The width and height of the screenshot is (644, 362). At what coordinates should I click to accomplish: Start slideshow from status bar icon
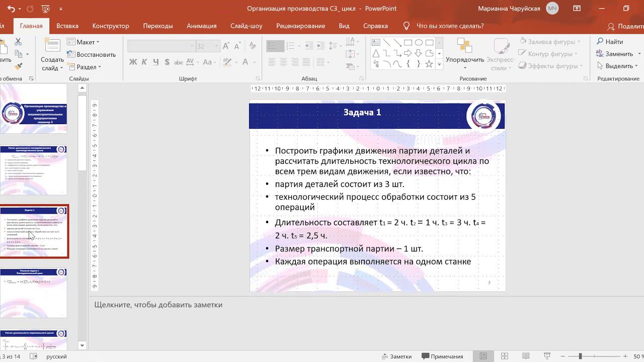tap(547, 356)
